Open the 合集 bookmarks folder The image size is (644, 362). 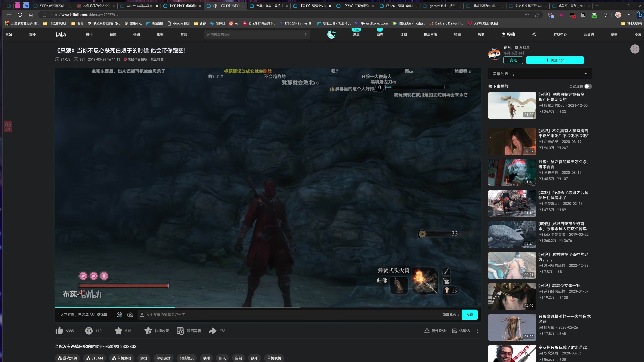coord(77,23)
